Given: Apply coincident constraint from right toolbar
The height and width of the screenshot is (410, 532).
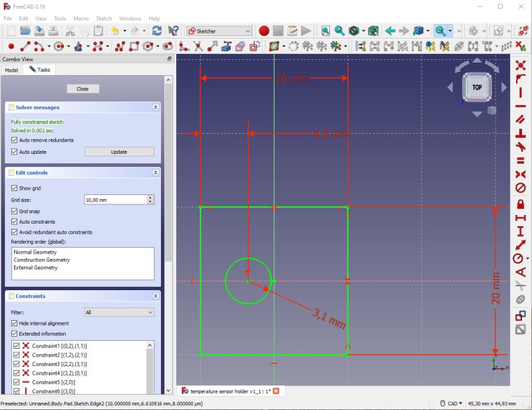Looking at the screenshot, I should click(521, 65).
